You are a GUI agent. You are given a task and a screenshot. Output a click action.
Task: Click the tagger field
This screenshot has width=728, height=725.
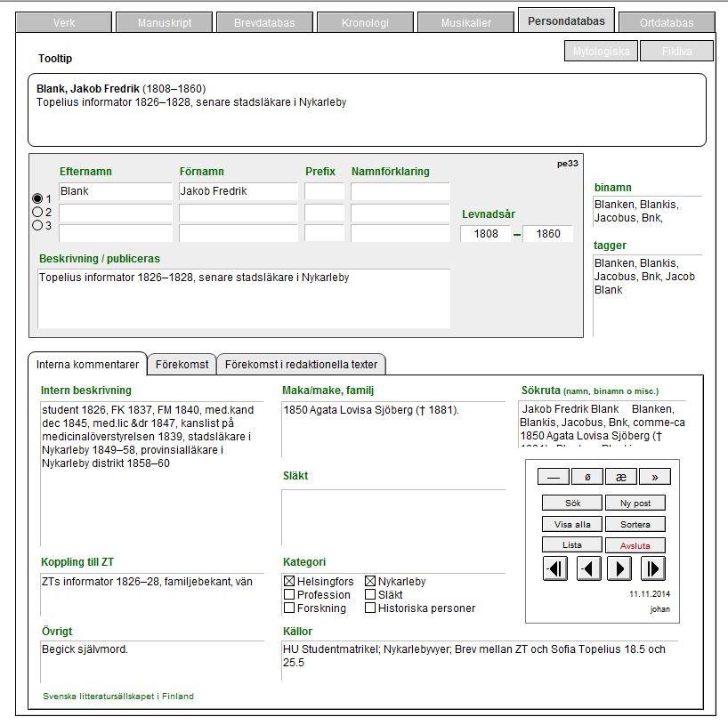click(x=648, y=295)
